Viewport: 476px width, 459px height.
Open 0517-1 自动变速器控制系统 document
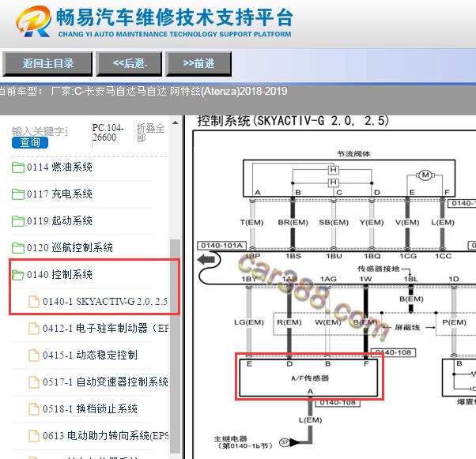pyautogui.click(x=105, y=382)
